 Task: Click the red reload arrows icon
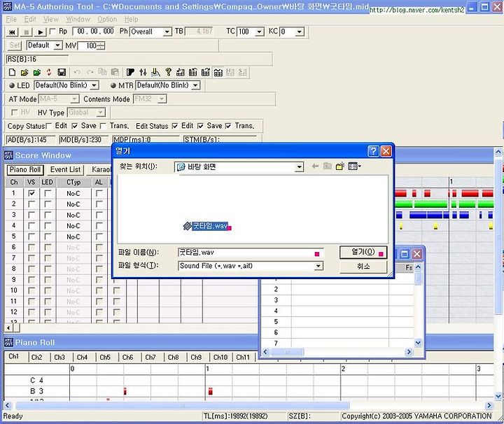pyautogui.click(x=49, y=73)
